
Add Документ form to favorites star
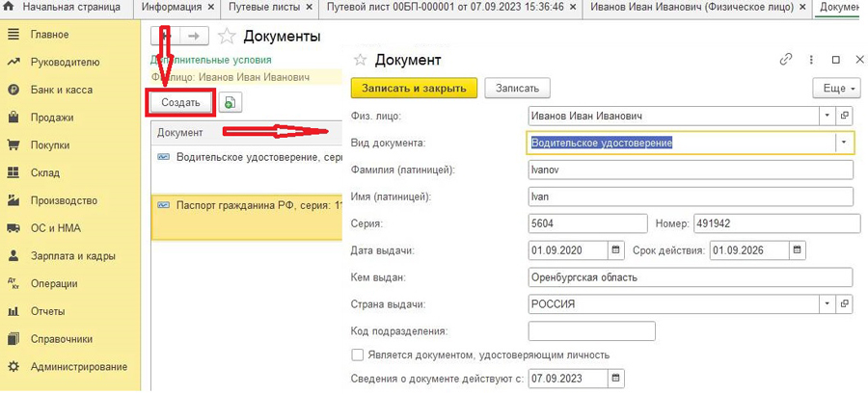(x=360, y=60)
